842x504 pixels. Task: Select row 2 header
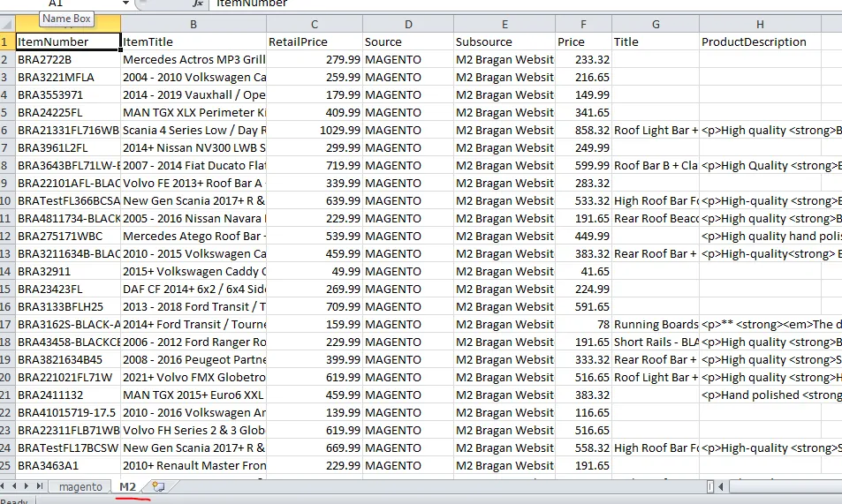(7, 59)
